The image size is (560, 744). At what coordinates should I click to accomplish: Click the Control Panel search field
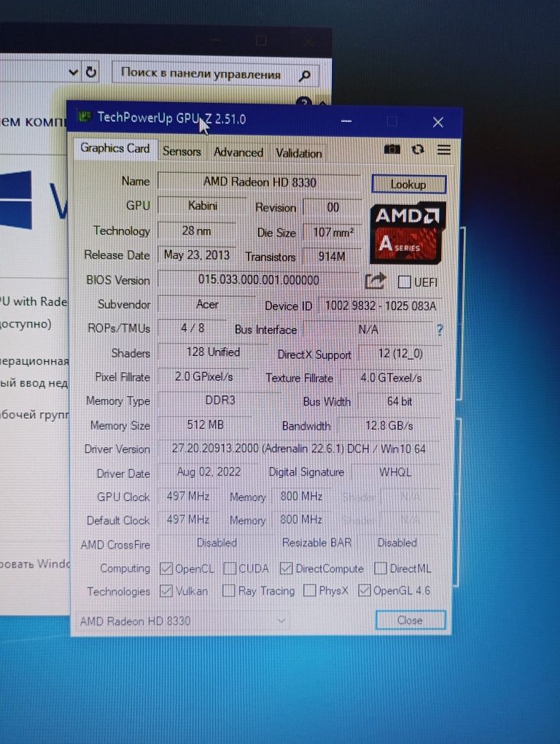coord(215,74)
